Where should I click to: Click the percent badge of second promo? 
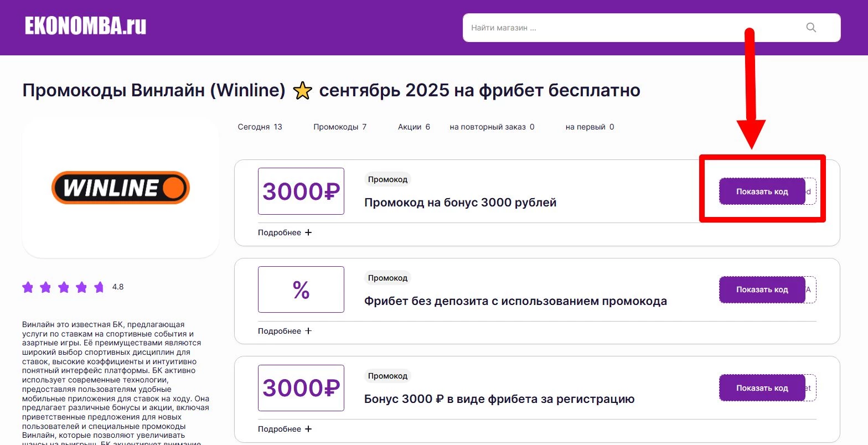[301, 289]
